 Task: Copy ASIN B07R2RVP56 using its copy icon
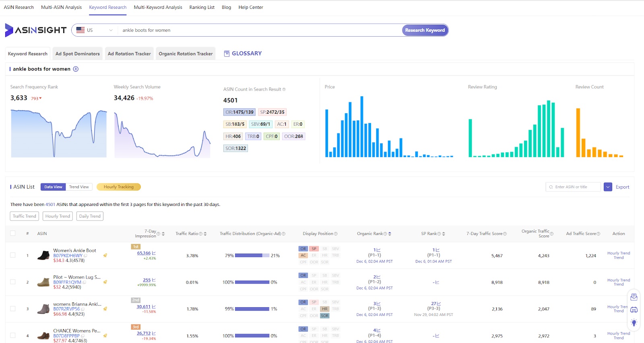pyautogui.click(x=83, y=309)
